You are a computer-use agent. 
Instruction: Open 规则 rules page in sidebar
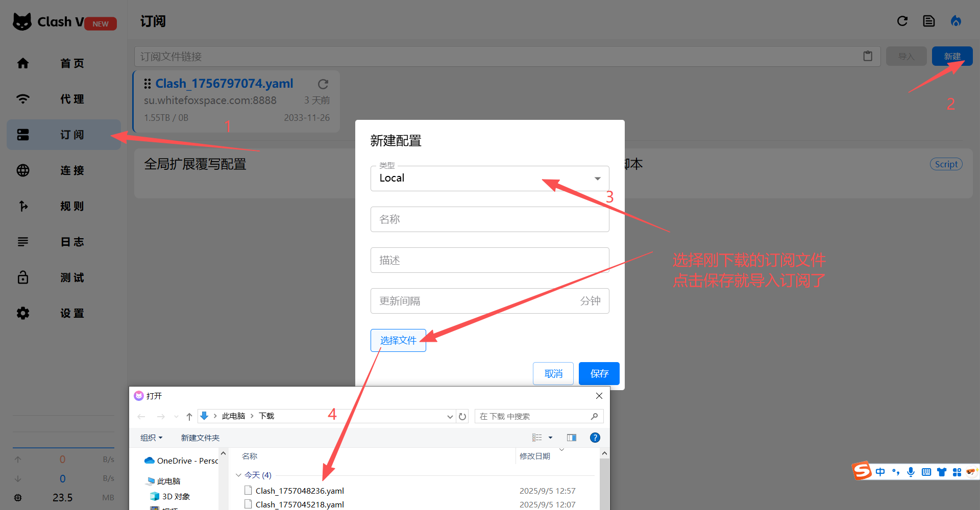[x=64, y=206]
